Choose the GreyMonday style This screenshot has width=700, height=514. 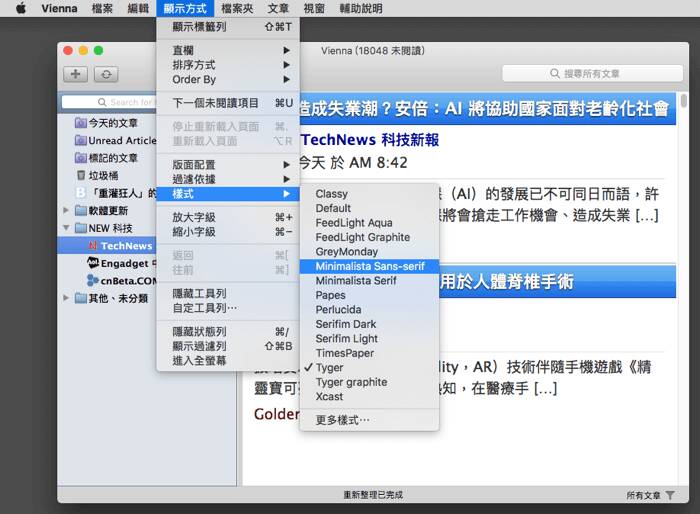point(370,252)
